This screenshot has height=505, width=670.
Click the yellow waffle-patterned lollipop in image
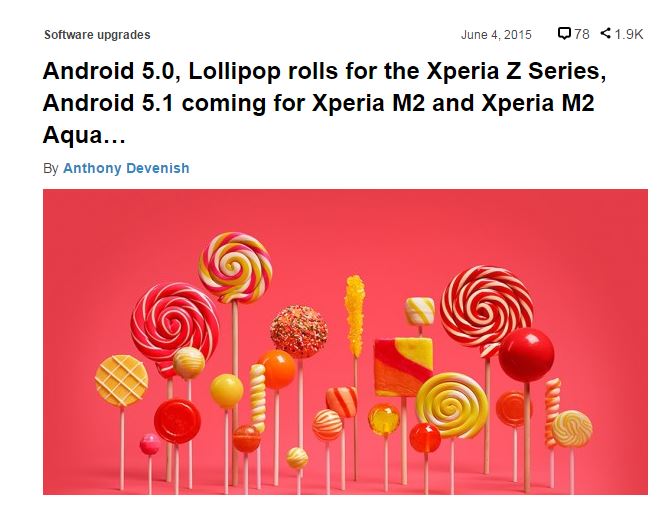tap(121, 380)
